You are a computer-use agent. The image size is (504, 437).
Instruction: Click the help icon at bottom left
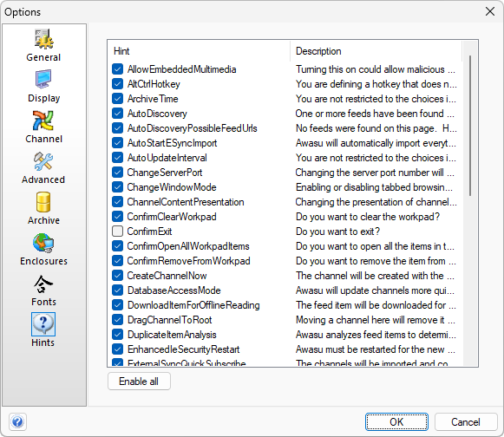click(x=17, y=421)
